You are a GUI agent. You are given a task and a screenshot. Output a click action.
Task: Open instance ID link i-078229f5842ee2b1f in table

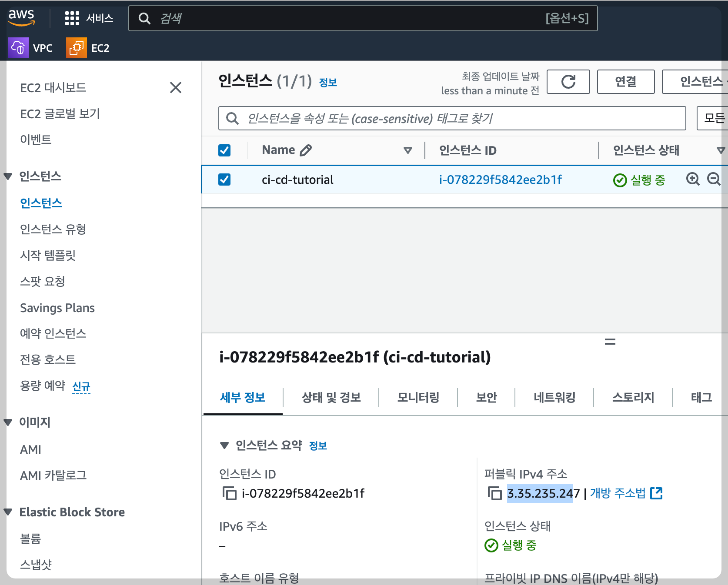501,179
